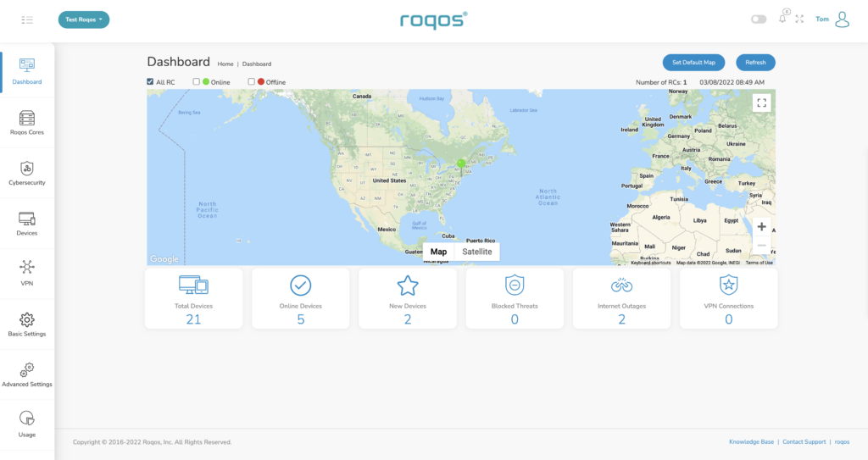The image size is (868, 460).
Task: Click the 03/08/2022 08:49 AM timestamp
Action: [x=732, y=82]
